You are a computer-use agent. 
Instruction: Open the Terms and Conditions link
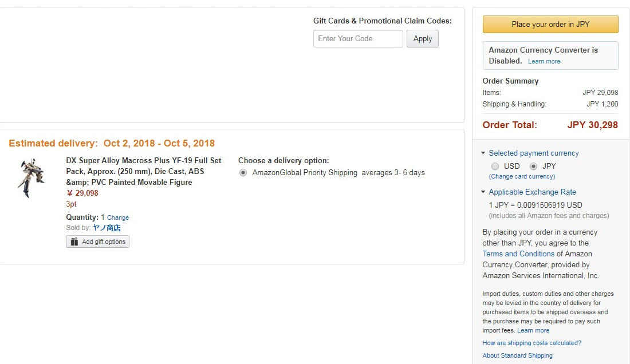pyautogui.click(x=518, y=254)
